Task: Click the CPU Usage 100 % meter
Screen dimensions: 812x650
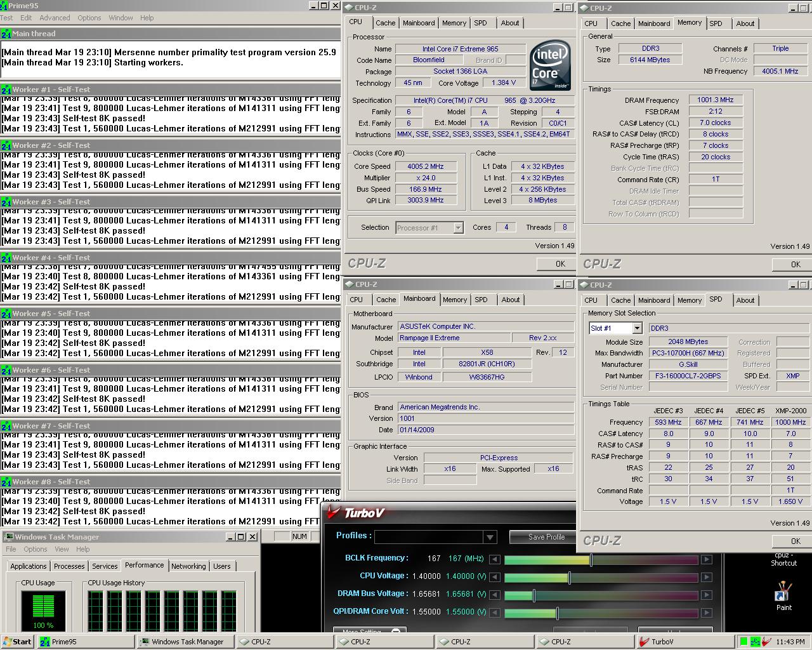Action: tap(43, 611)
